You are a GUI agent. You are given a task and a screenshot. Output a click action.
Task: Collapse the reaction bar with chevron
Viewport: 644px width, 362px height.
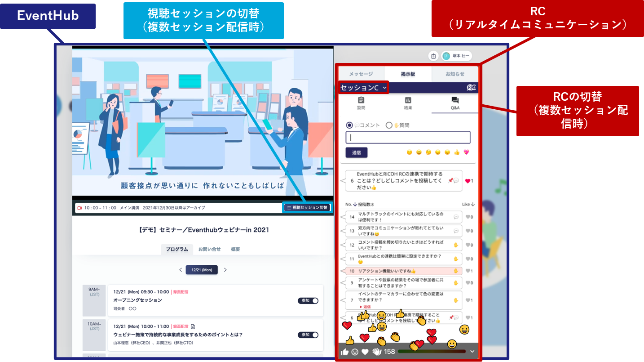tap(472, 351)
